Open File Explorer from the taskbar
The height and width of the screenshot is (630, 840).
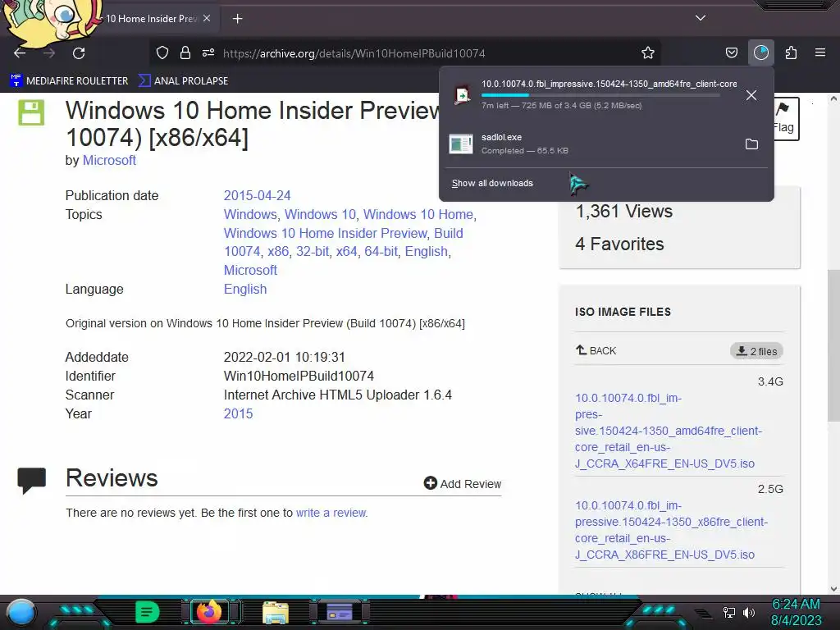(x=276, y=613)
